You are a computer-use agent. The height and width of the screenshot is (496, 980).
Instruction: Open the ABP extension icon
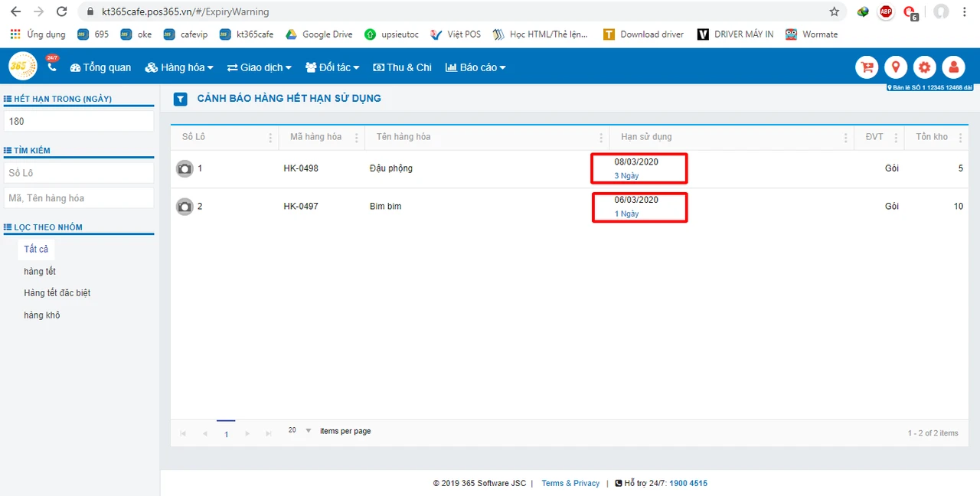click(886, 11)
